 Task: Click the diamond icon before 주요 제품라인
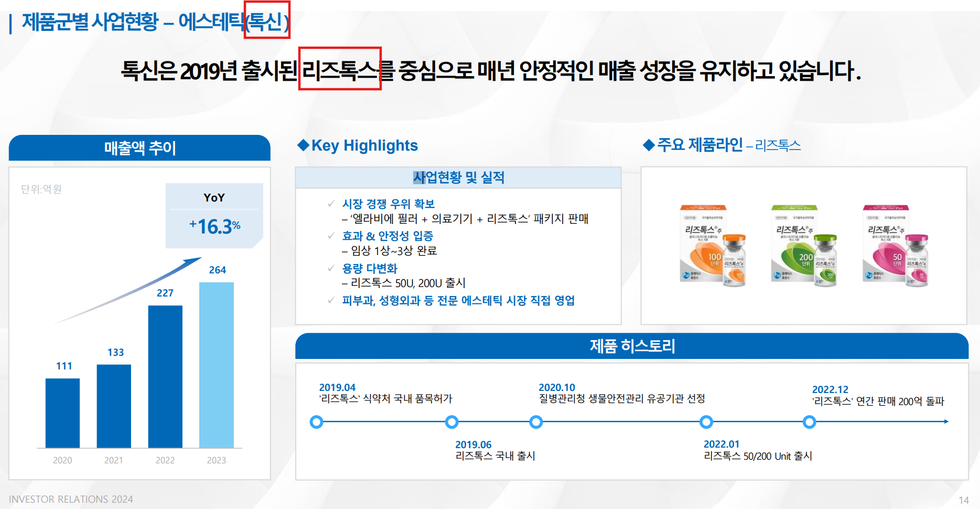pyautogui.click(x=649, y=145)
